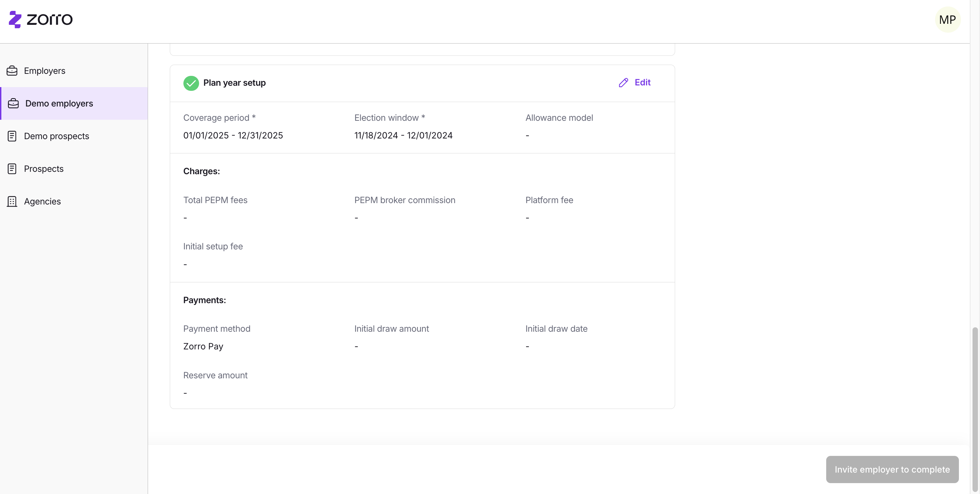Click the Allowance model label
980x494 pixels.
pos(559,118)
